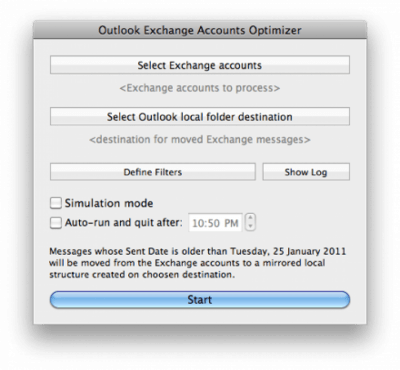Click the Messages whose Sent Date description
This screenshot has width=400, height=370.
point(198,263)
